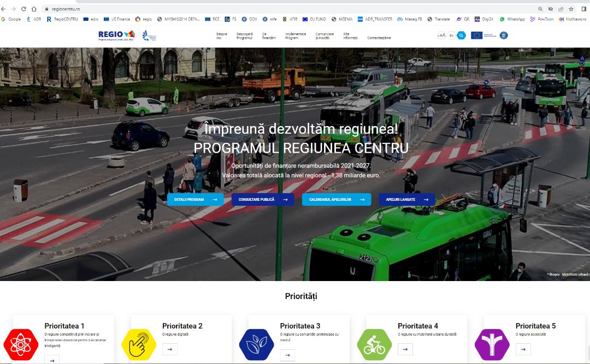This screenshot has height=364, width=590.
Task: Click the crossed-eye icon in address bar
Action: tap(551, 9)
